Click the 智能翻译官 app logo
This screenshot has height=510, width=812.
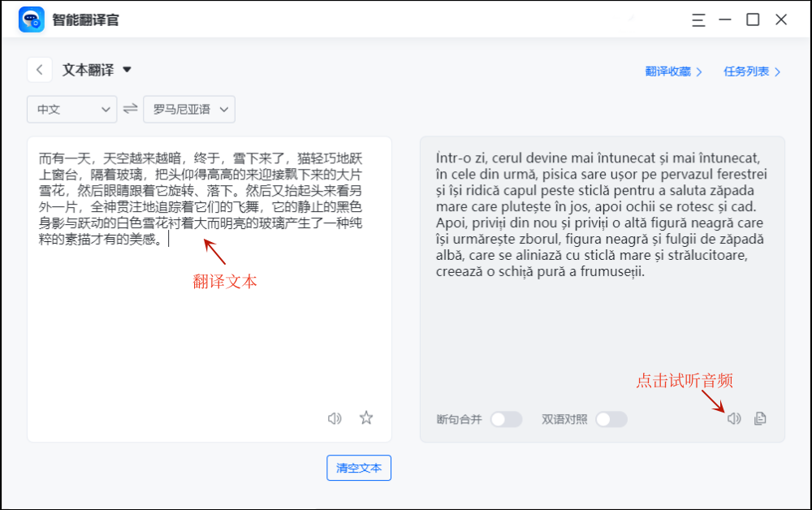click(x=30, y=19)
